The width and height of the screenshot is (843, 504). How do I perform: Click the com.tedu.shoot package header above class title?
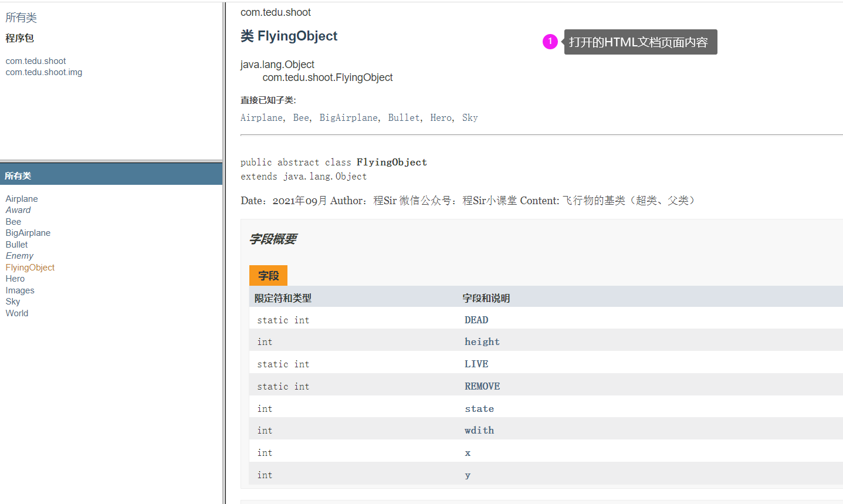point(276,12)
